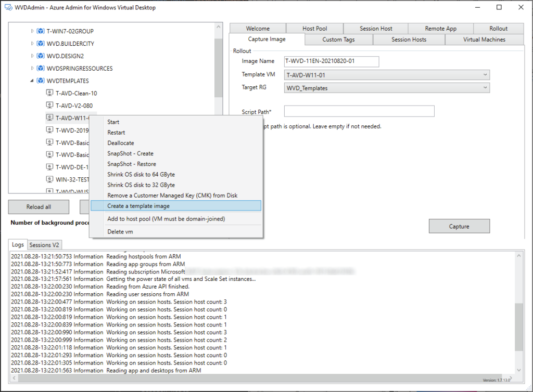Screen dimensions: 533x392
Task: Collapse the WVDTEMPLATES tree node
Action: tap(32, 81)
